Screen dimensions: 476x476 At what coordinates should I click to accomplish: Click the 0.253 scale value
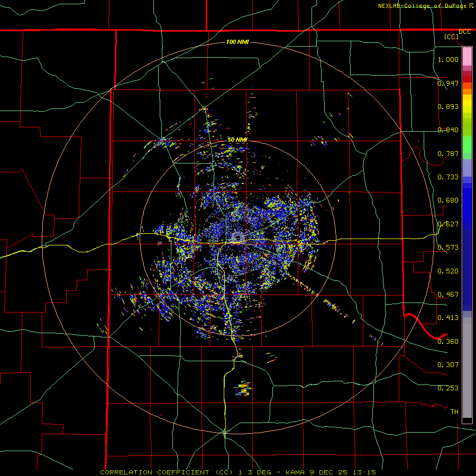pos(448,388)
